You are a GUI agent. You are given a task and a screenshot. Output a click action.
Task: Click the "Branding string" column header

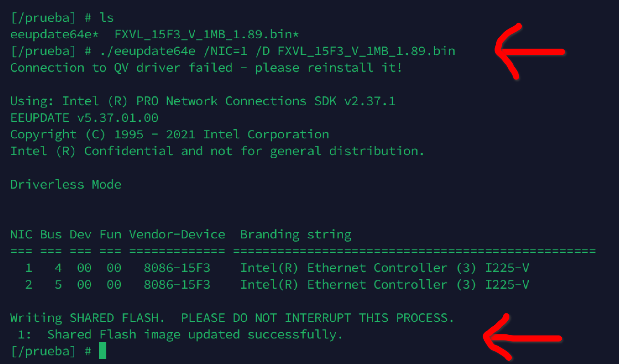295,235
